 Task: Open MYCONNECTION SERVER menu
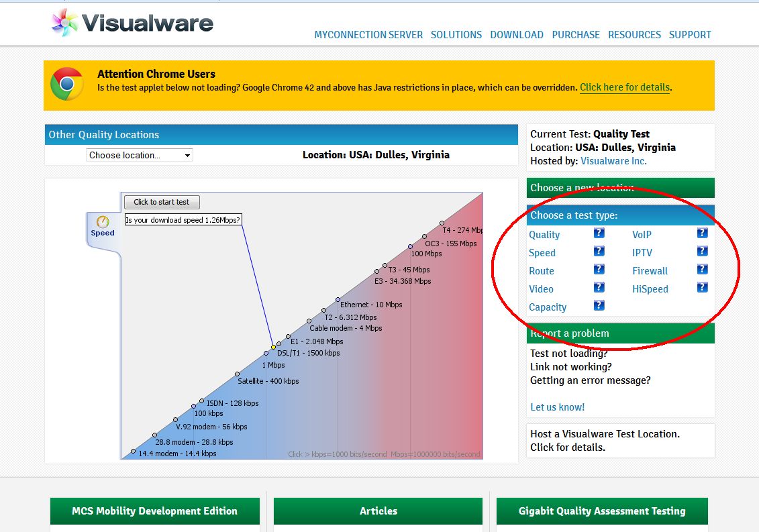pyautogui.click(x=368, y=35)
